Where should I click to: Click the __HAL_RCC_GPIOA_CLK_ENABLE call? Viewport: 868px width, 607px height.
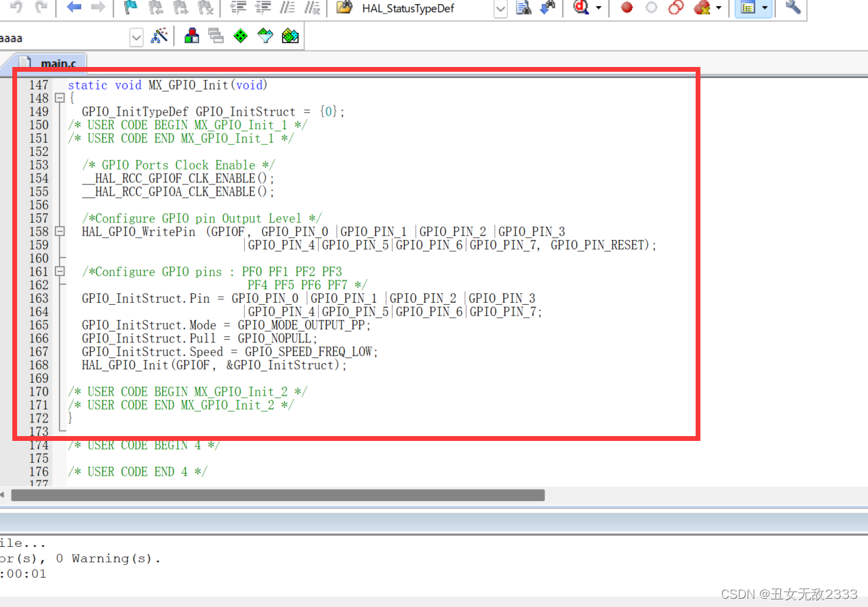coord(178,192)
